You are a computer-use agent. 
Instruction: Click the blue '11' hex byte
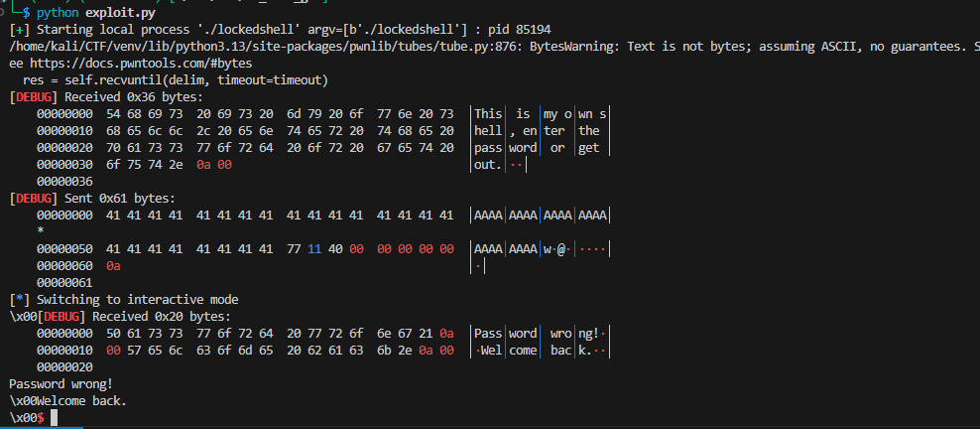(x=313, y=248)
